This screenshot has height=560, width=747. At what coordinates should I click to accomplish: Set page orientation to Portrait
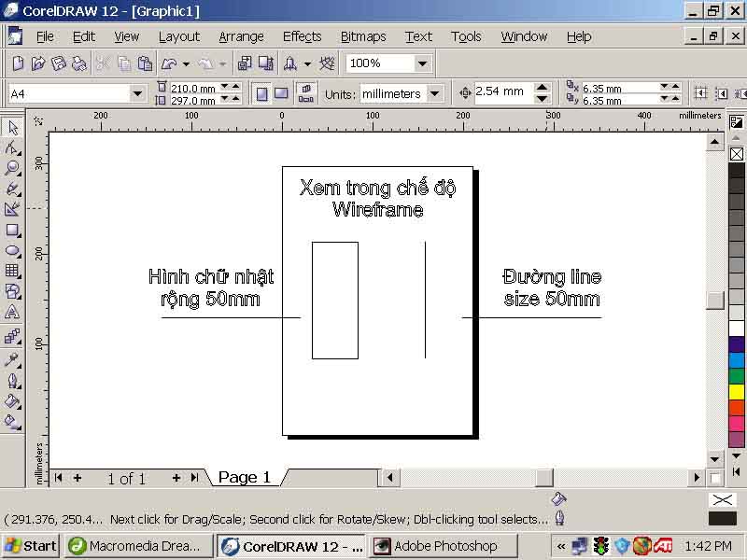point(261,94)
